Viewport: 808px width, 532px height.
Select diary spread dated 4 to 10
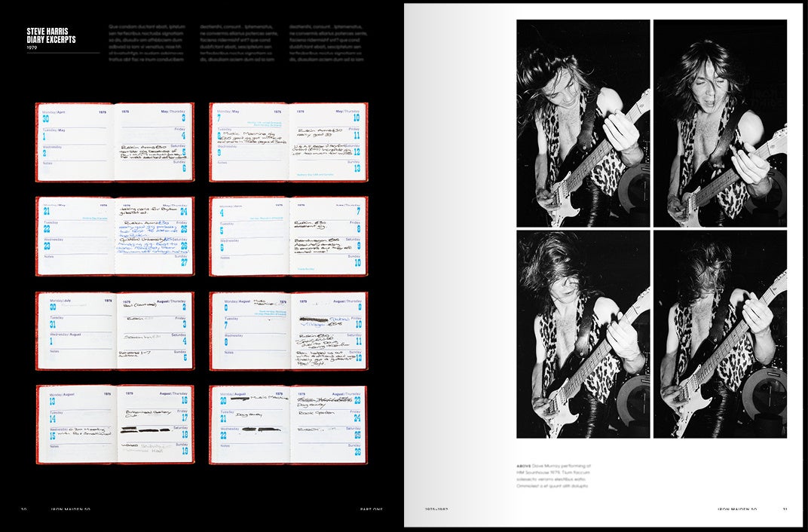[289, 237]
